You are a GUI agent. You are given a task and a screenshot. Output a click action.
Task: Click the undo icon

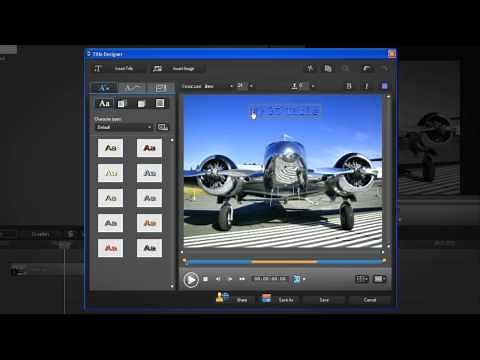(x=367, y=68)
